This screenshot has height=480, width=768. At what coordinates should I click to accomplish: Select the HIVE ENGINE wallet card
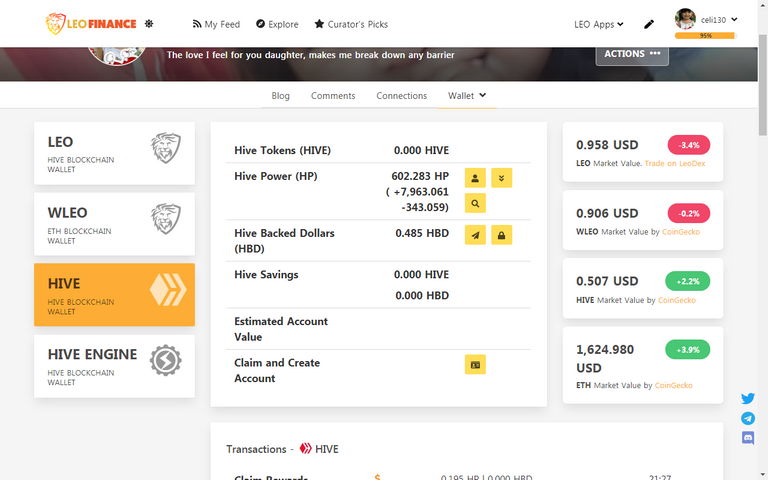(114, 366)
